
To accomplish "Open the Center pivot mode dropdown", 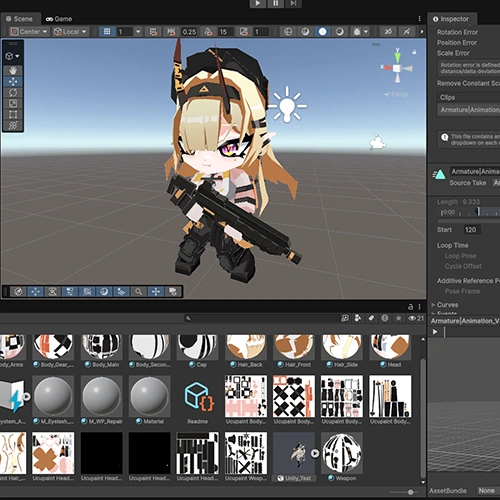I will [x=29, y=32].
